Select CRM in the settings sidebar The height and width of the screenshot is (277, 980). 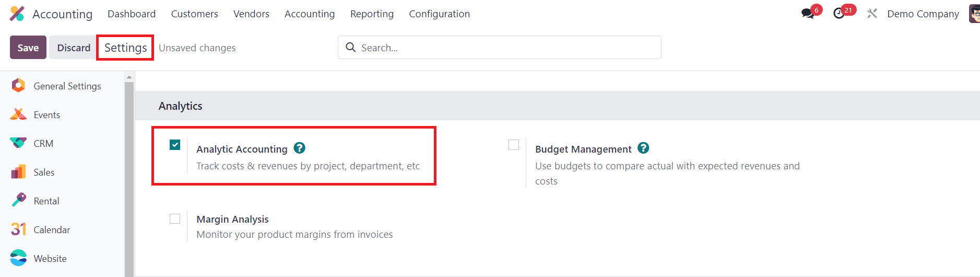tap(43, 143)
